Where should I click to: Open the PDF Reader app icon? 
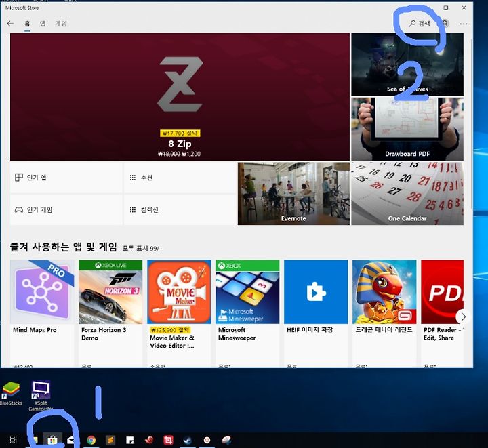pos(442,292)
